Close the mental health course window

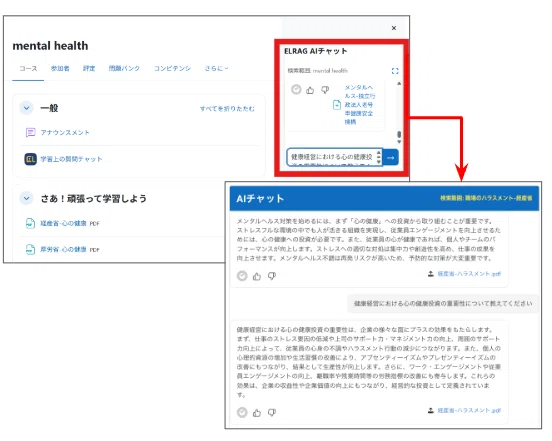(x=394, y=28)
